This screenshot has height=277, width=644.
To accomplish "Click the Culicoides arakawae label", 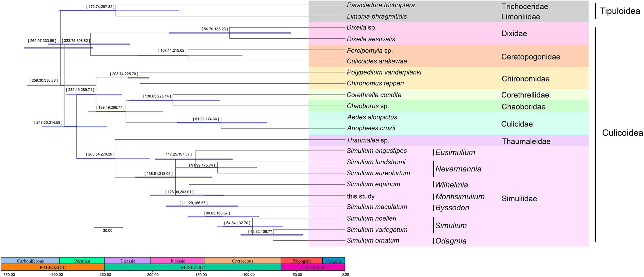I will [377, 61].
